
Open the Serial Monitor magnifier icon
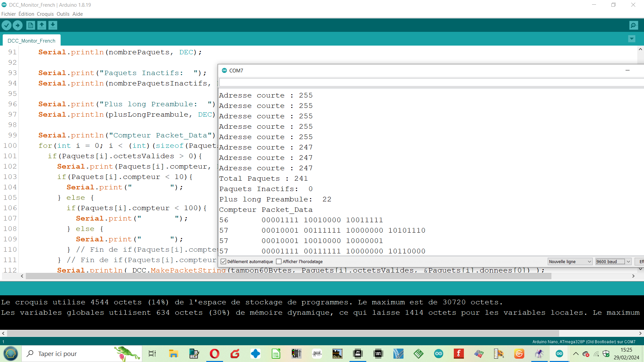tap(634, 25)
